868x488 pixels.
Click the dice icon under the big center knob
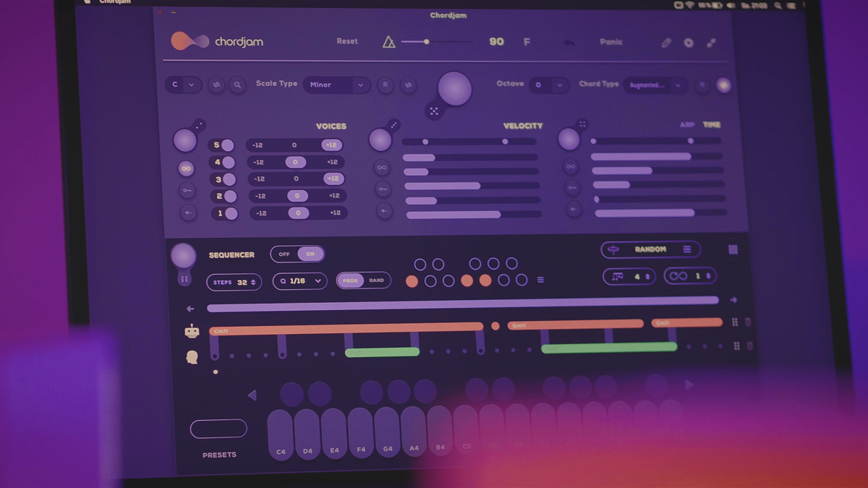tap(434, 111)
